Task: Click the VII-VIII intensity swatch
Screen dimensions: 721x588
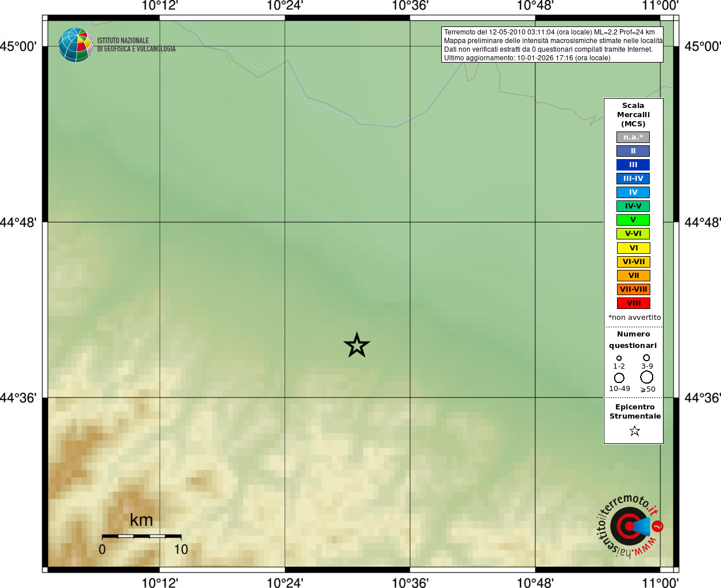Action: (633, 289)
